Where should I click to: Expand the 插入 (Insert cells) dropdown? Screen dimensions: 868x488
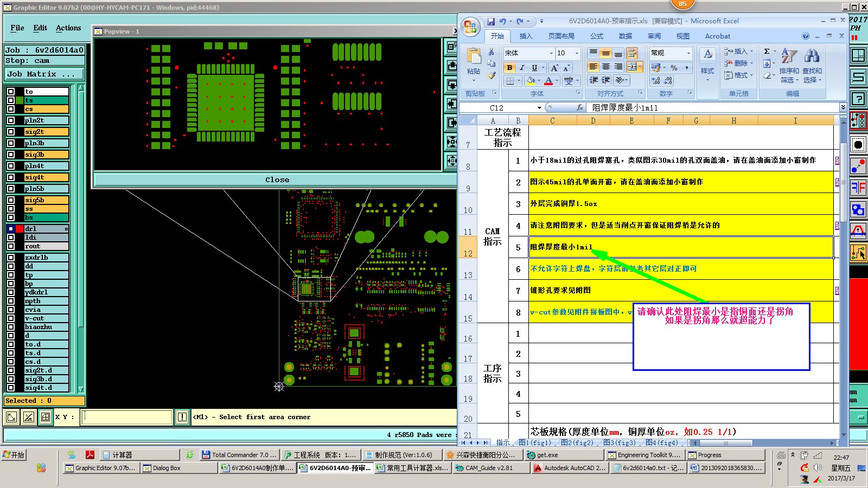pos(752,52)
